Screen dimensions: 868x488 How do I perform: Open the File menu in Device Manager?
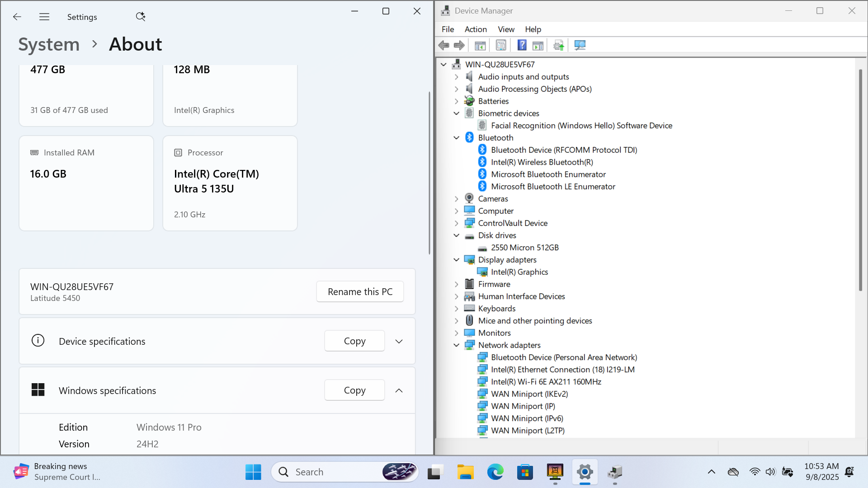click(448, 29)
